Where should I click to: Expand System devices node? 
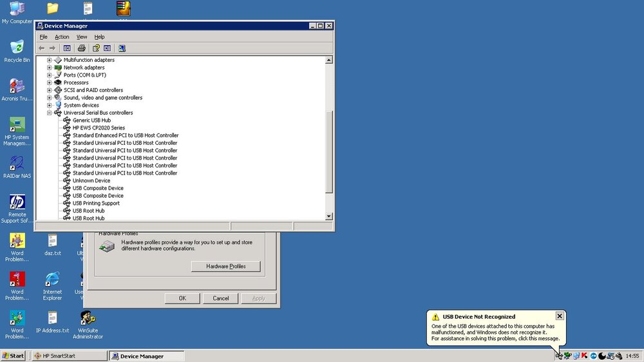click(x=50, y=105)
